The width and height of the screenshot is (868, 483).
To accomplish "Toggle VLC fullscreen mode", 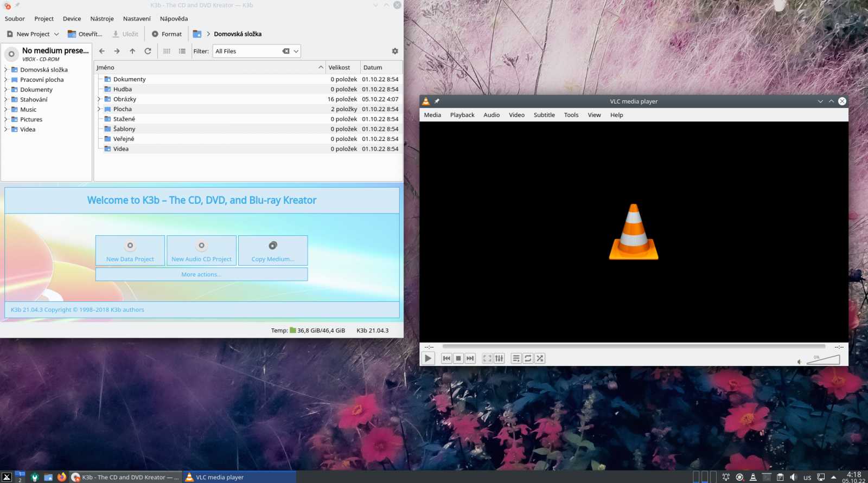I will click(487, 358).
